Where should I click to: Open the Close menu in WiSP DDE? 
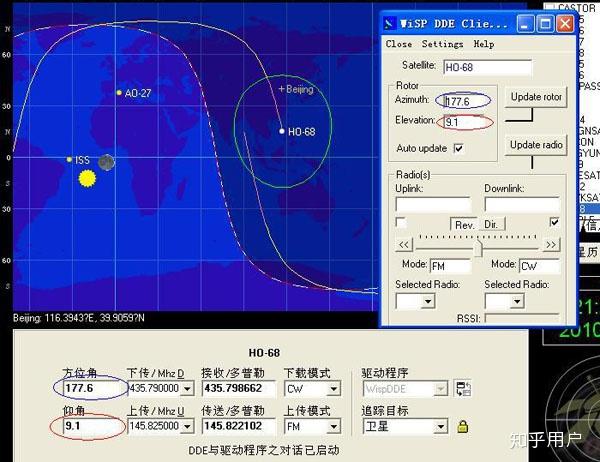pos(399,44)
